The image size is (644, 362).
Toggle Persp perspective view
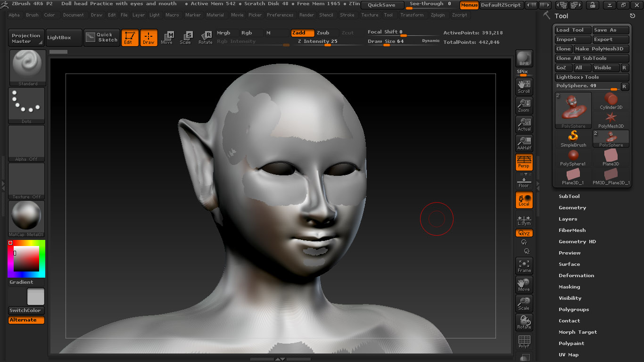[524, 162]
